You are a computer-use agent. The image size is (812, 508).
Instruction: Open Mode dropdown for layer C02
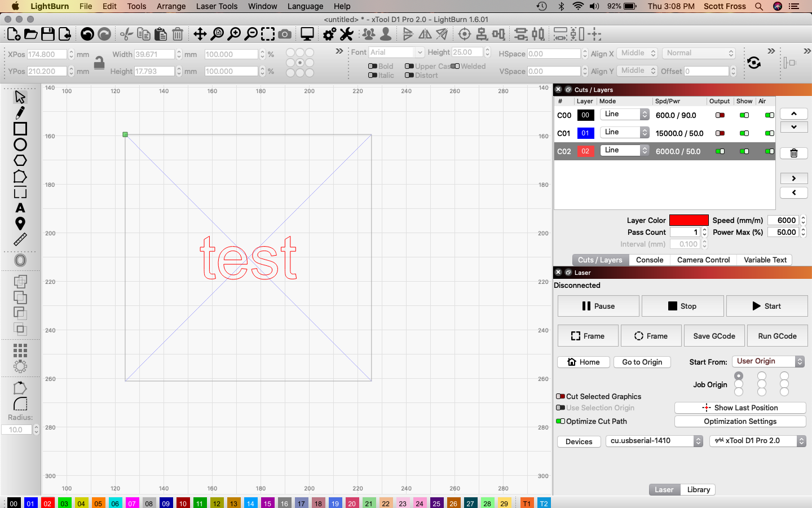(624, 150)
